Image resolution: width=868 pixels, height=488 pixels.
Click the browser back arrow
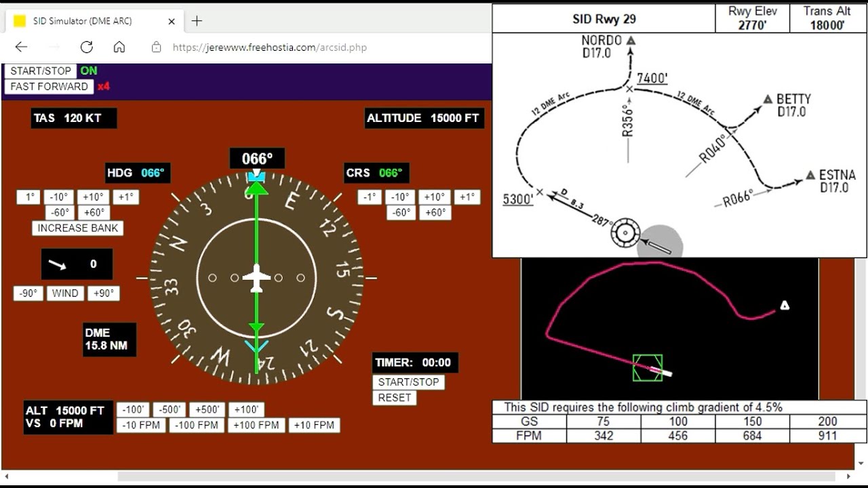[21, 47]
